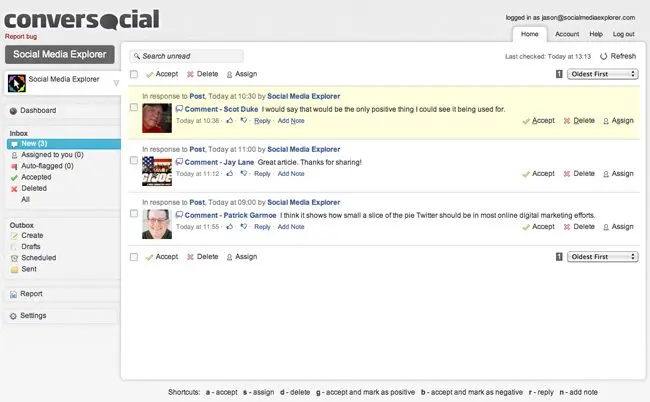Click comment bubble icon beside Patrick Garmoe
Image resolution: width=650 pixels, height=402 pixels.
[x=179, y=215]
